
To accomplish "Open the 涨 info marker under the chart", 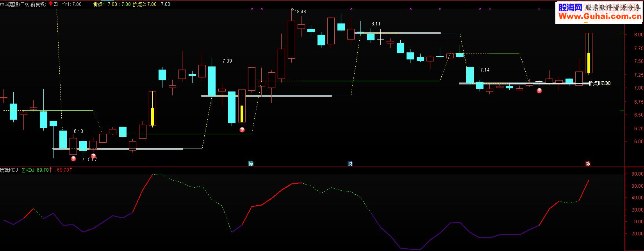I will (x=588, y=163).
